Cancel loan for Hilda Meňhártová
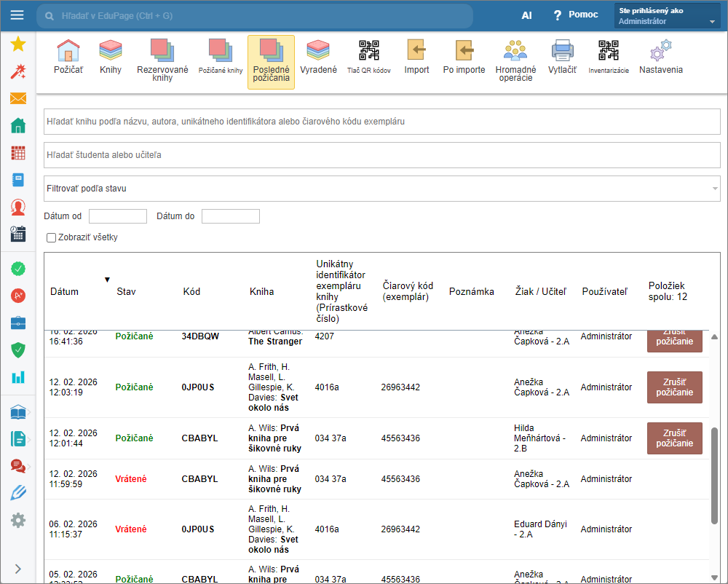 674,438
